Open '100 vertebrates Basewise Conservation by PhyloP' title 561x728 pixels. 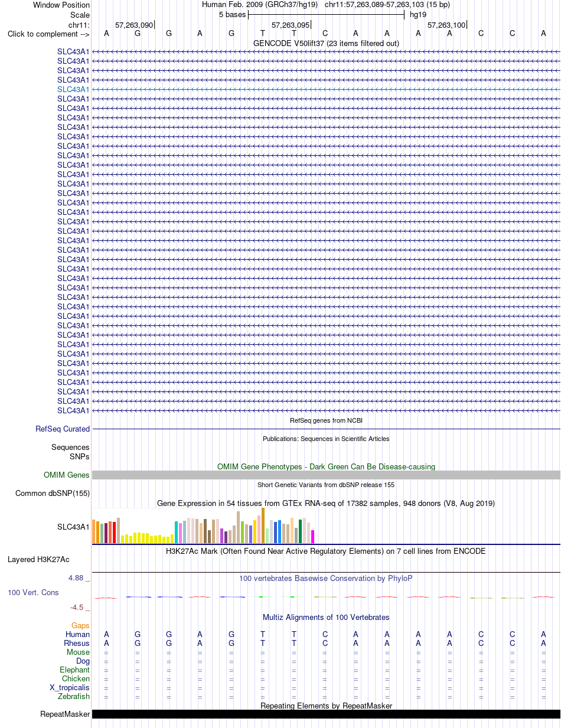coord(326,578)
